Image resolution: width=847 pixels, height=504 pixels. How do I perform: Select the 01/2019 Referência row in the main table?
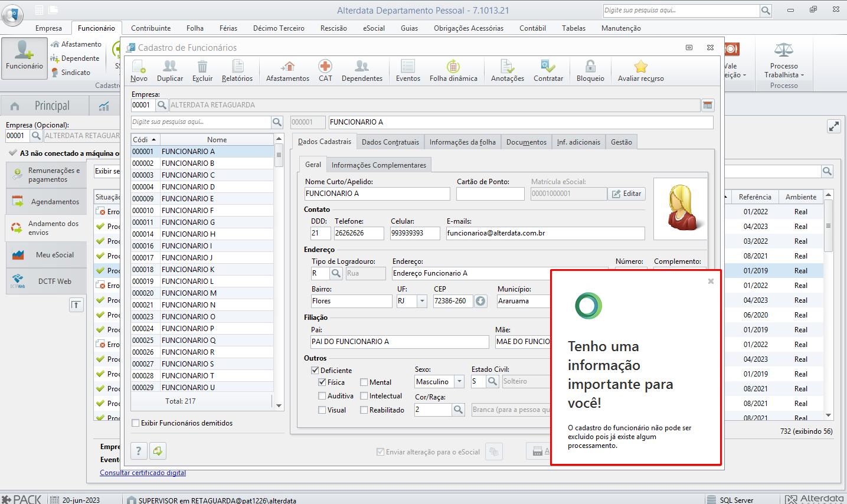point(756,271)
